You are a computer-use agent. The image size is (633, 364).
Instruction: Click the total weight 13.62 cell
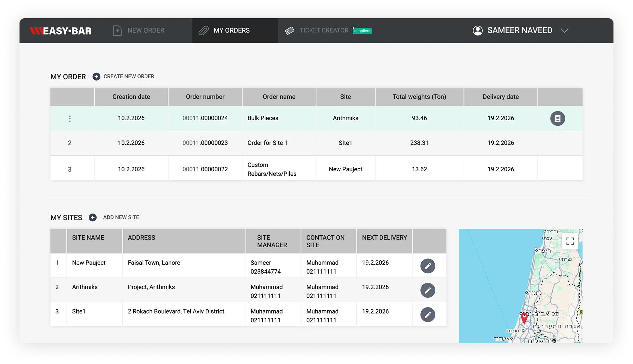419,169
